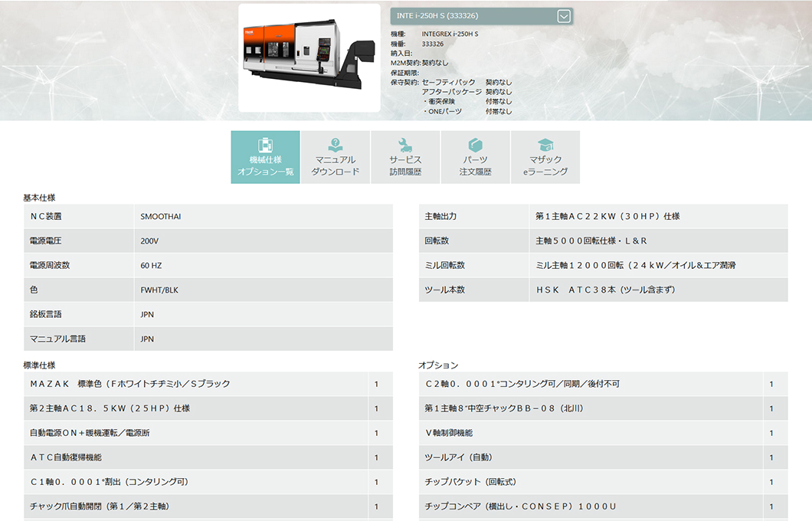Image resolution: width=812 pixels, height=521 pixels.
Task: Click the 回転数 row label
Action: tap(437, 241)
